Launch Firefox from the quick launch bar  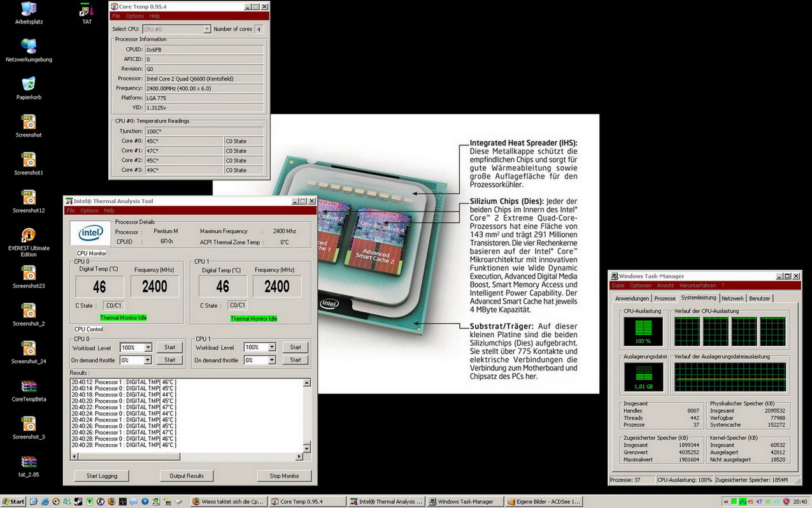tap(112, 502)
